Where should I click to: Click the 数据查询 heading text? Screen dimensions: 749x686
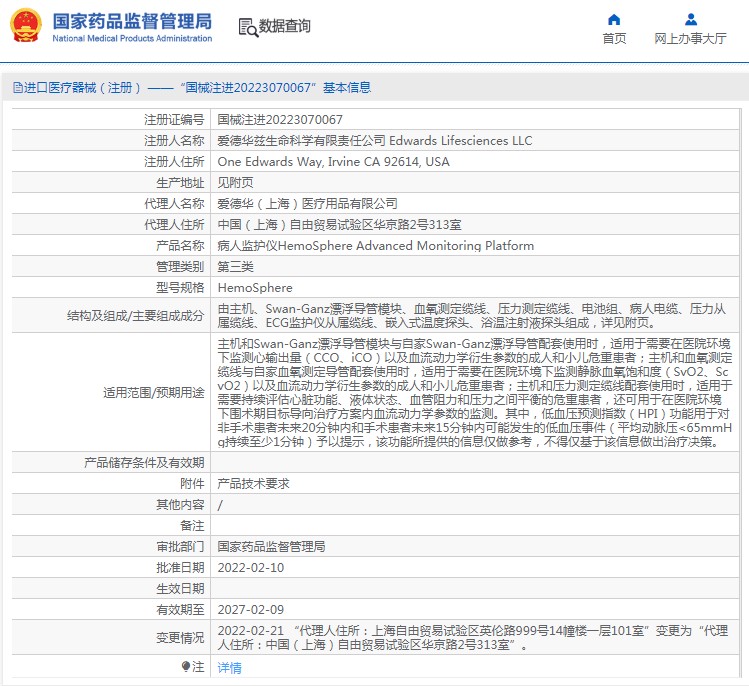coord(285,26)
